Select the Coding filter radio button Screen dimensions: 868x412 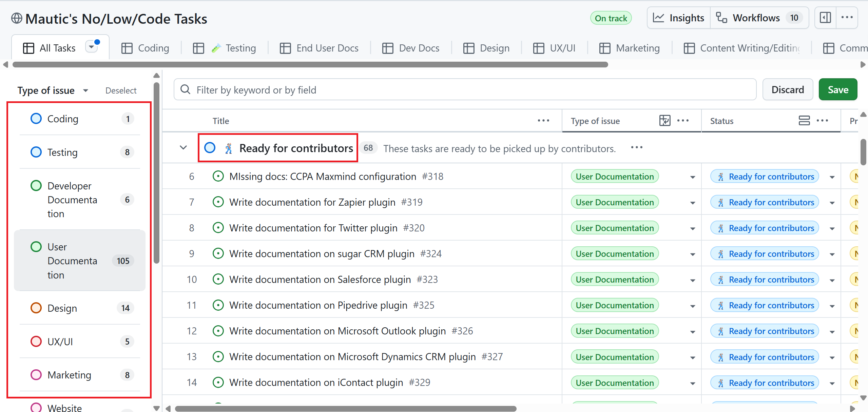36,118
